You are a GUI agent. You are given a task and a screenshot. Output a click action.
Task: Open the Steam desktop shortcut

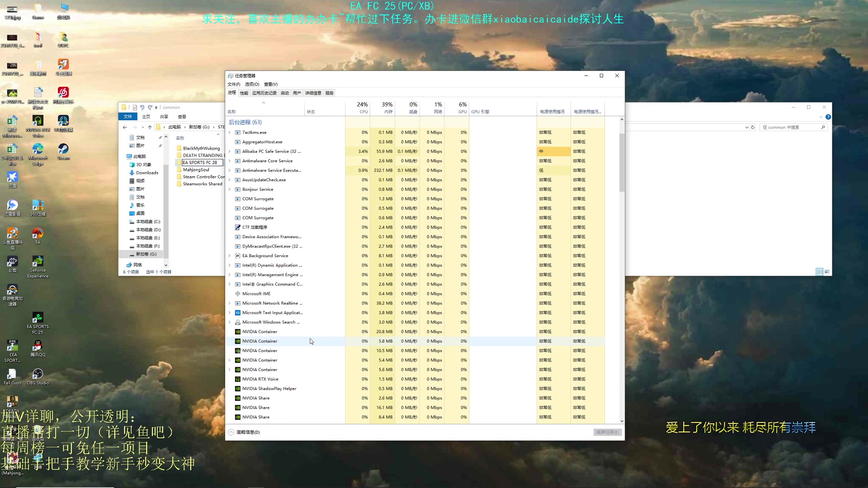[63, 151]
